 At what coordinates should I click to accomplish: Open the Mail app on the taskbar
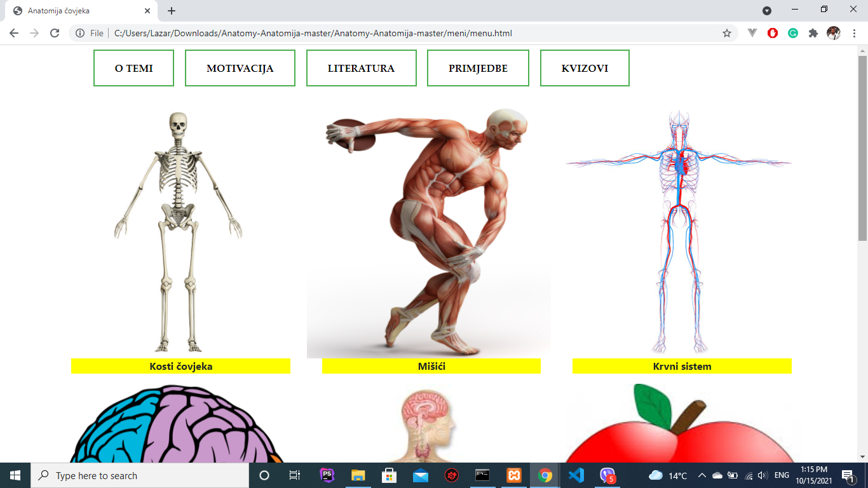420,475
